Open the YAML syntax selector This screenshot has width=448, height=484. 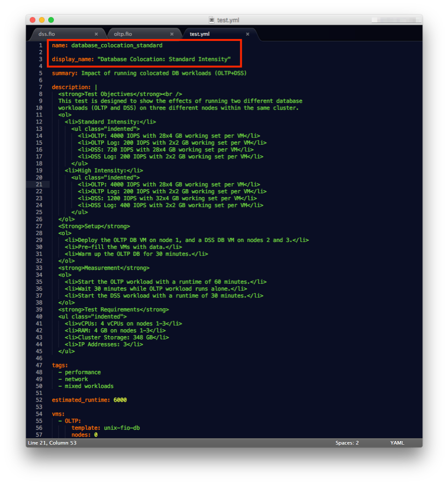[x=397, y=443]
